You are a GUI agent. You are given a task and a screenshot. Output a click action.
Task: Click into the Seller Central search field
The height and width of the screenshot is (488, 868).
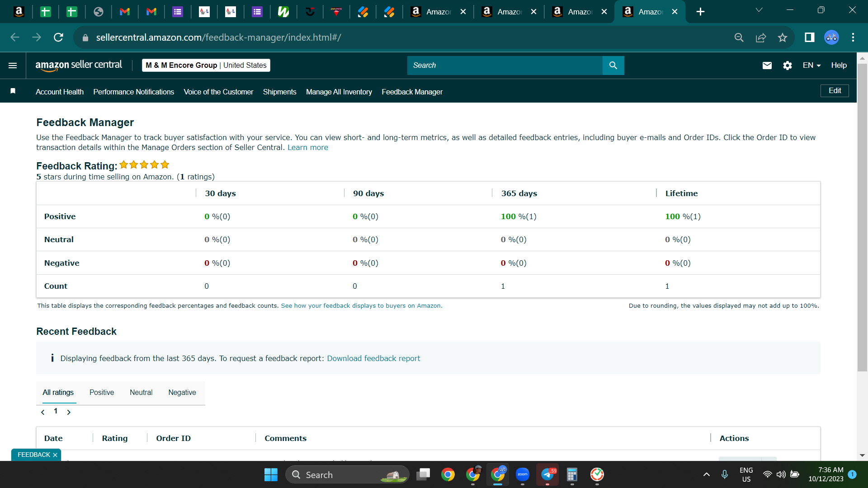505,66
